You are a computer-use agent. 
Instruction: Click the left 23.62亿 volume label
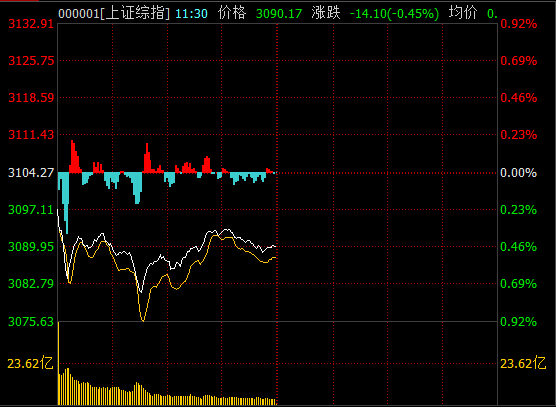pyautogui.click(x=30, y=363)
